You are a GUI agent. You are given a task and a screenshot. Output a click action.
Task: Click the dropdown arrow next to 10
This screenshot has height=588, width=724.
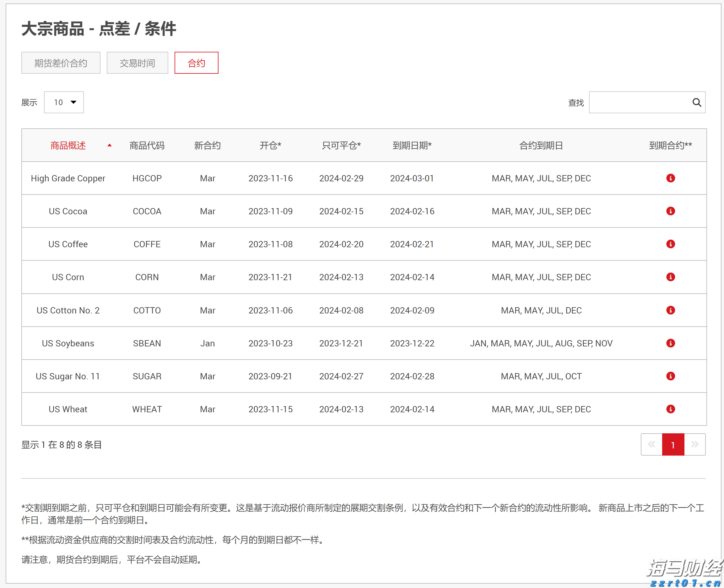click(73, 102)
